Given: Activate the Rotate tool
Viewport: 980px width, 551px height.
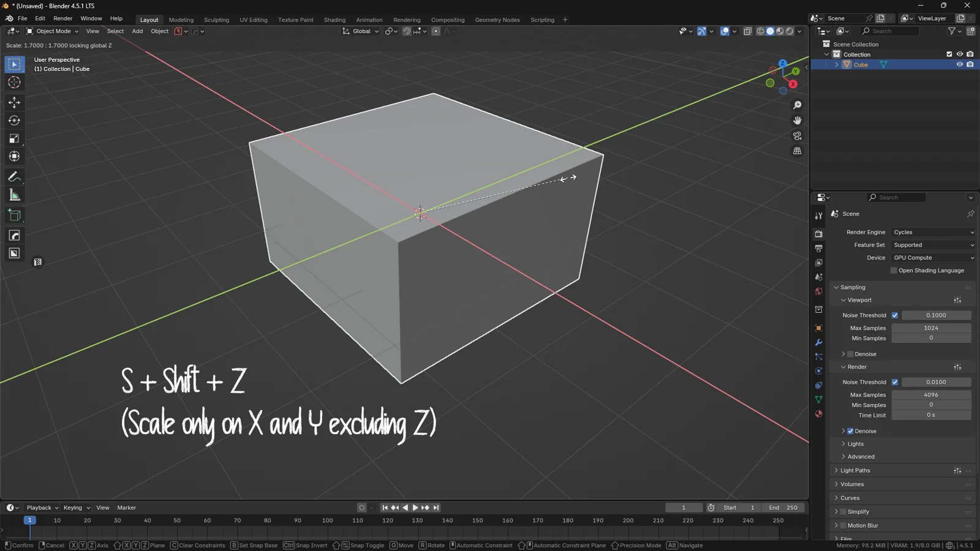Looking at the screenshot, I should [x=14, y=121].
